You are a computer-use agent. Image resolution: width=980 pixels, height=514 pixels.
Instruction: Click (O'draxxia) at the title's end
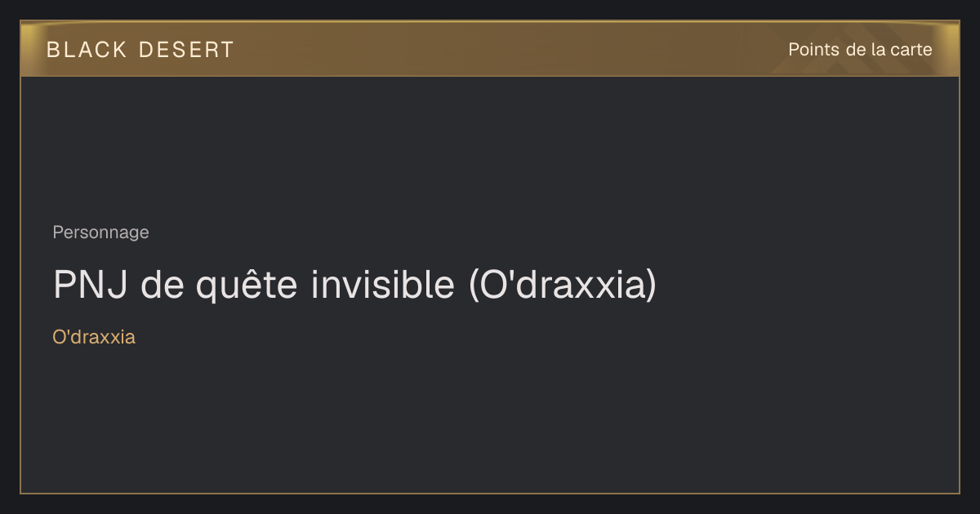pos(563,285)
